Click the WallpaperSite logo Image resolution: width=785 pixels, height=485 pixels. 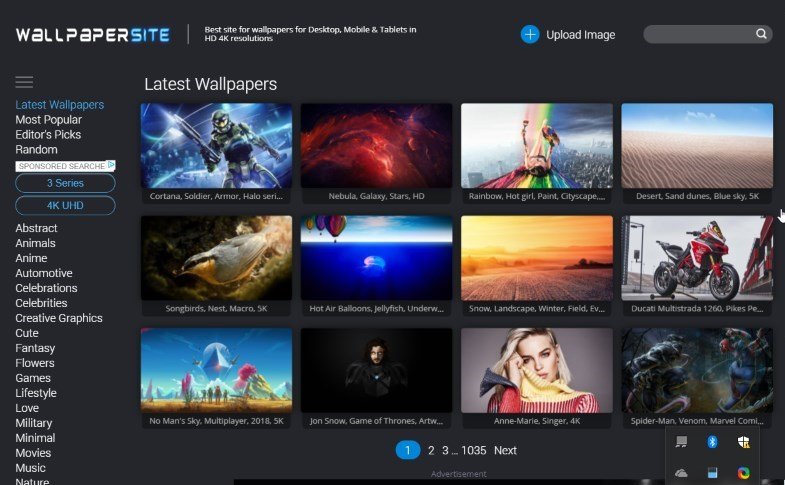(x=93, y=35)
